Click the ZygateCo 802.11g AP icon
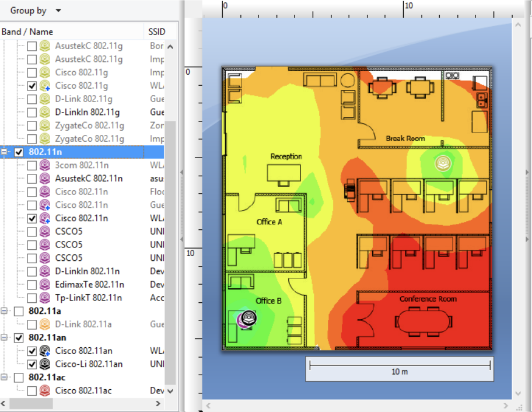532x412 pixels. tap(44, 125)
